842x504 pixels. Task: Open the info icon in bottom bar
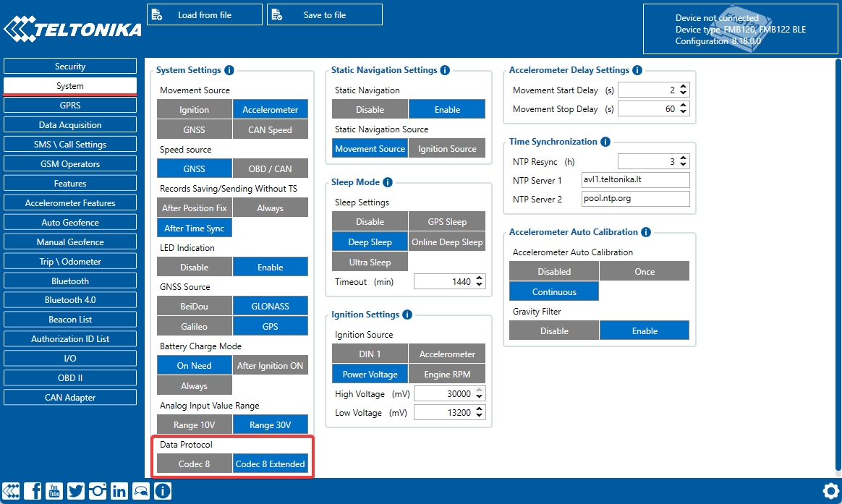pyautogui.click(x=162, y=491)
